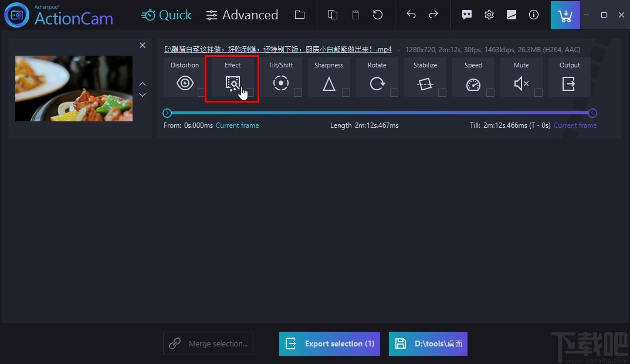Open the Sharpness triangle tool

[328, 84]
